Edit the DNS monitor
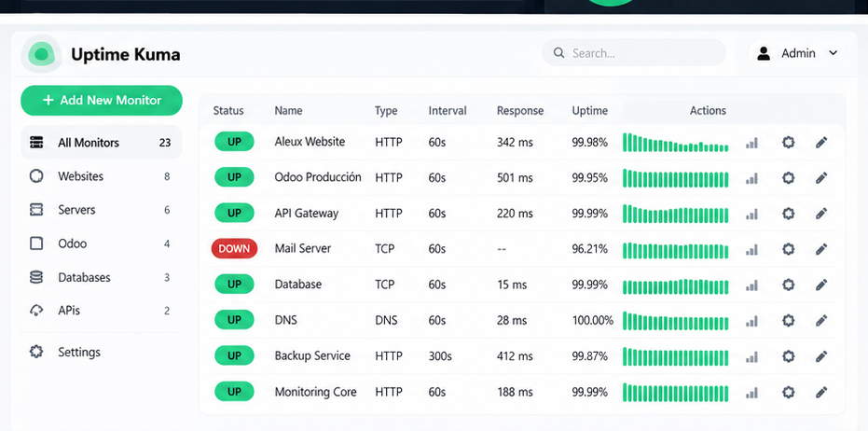This screenshot has height=431, width=868. point(821,320)
